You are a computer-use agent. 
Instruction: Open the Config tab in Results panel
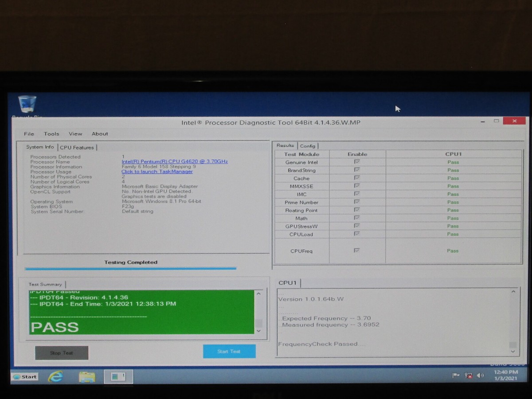pos(308,145)
